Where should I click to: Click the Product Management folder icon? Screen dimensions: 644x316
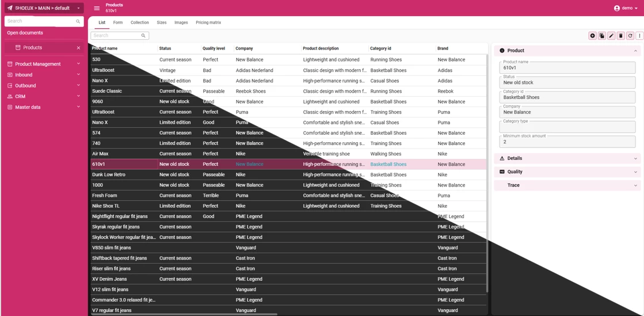point(10,64)
